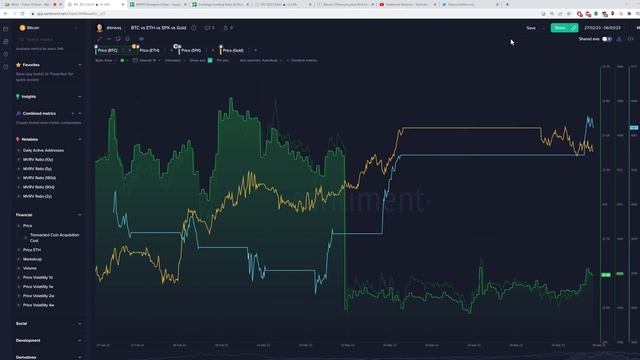Select the Price Volatility 1d metric
The width and height of the screenshot is (640, 360).
click(38, 278)
